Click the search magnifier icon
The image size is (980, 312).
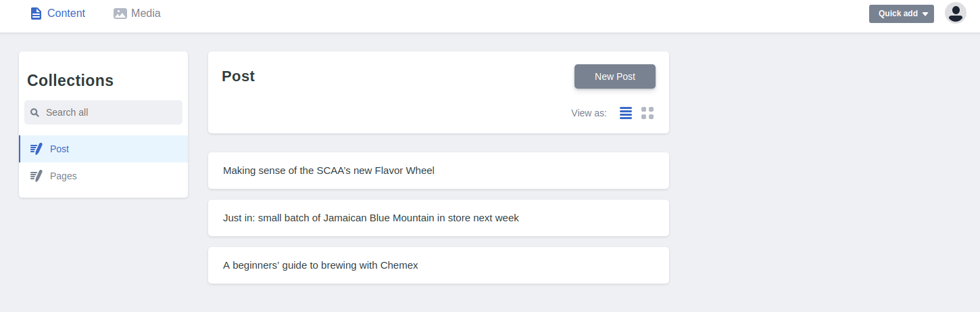tap(35, 112)
